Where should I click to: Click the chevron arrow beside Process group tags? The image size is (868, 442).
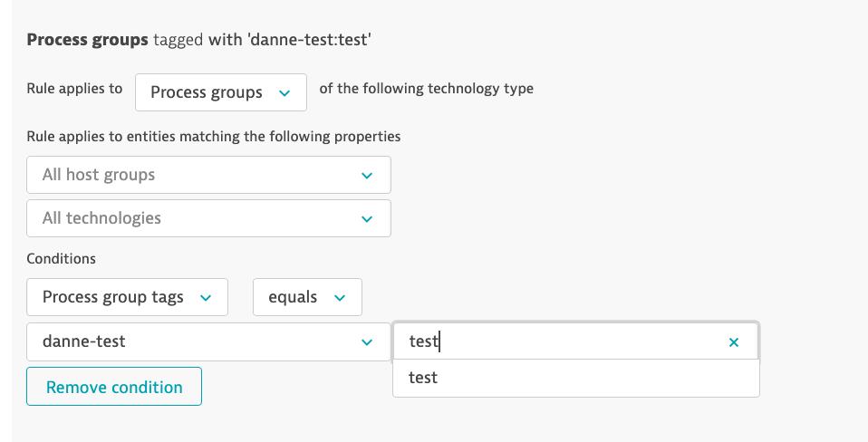coord(206,297)
